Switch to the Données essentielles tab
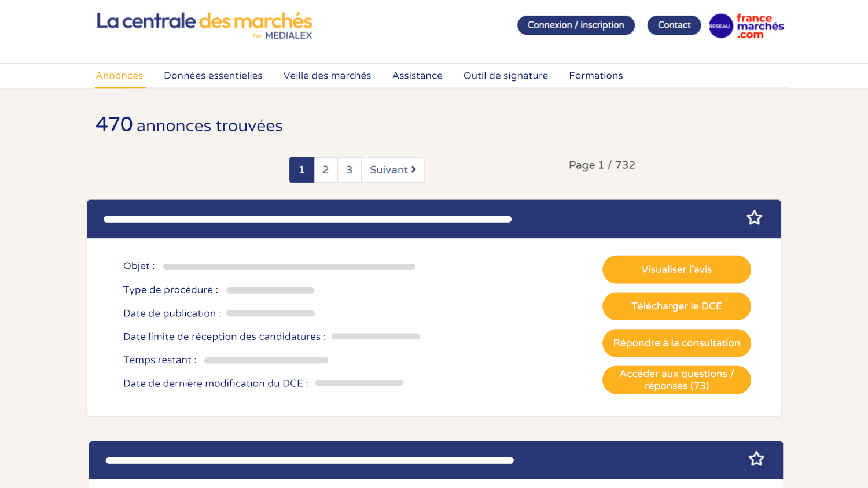This screenshot has width=868, height=488. [x=213, y=76]
